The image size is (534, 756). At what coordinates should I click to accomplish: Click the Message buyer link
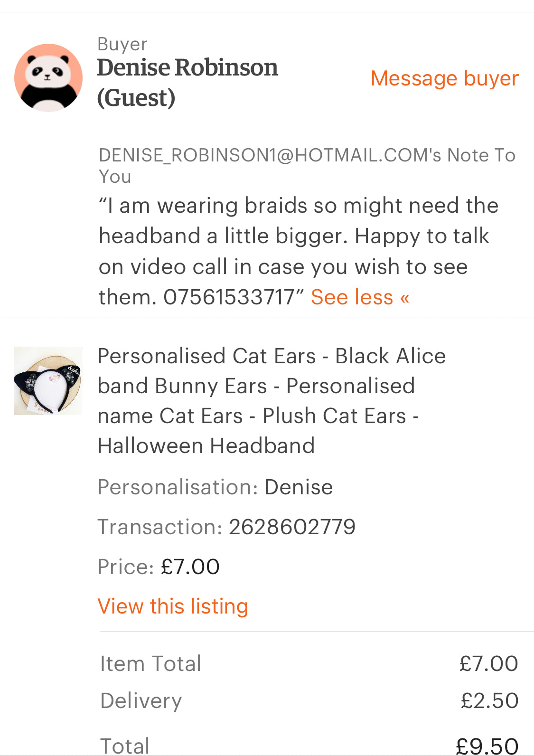click(x=444, y=78)
